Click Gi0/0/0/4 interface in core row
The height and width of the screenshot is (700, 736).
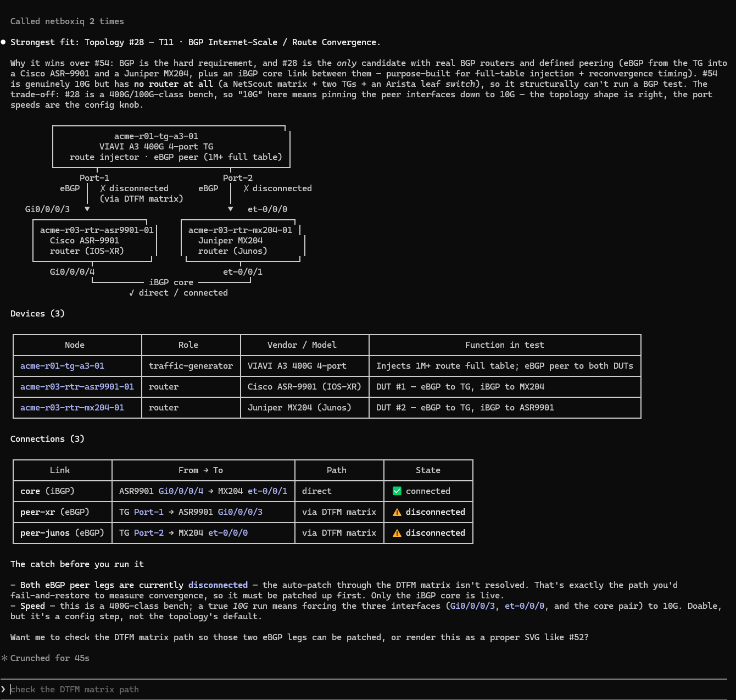coord(181,491)
